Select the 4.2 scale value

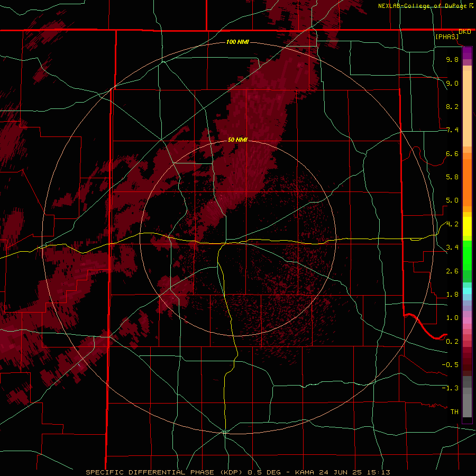click(452, 224)
